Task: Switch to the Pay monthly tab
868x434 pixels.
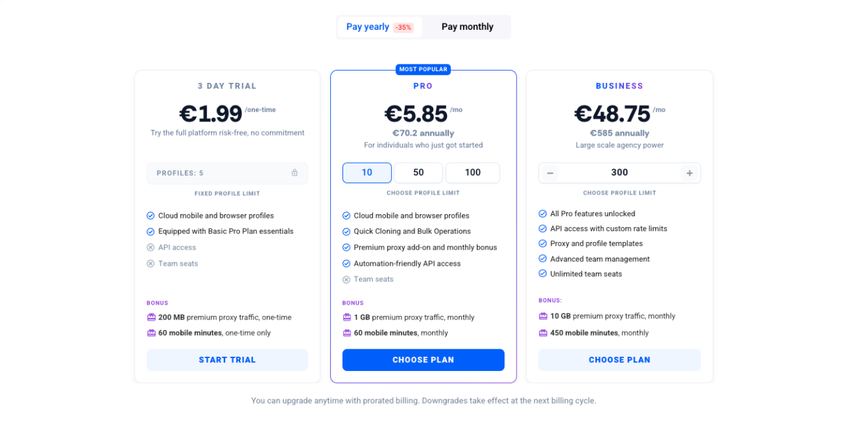Action: point(467,26)
